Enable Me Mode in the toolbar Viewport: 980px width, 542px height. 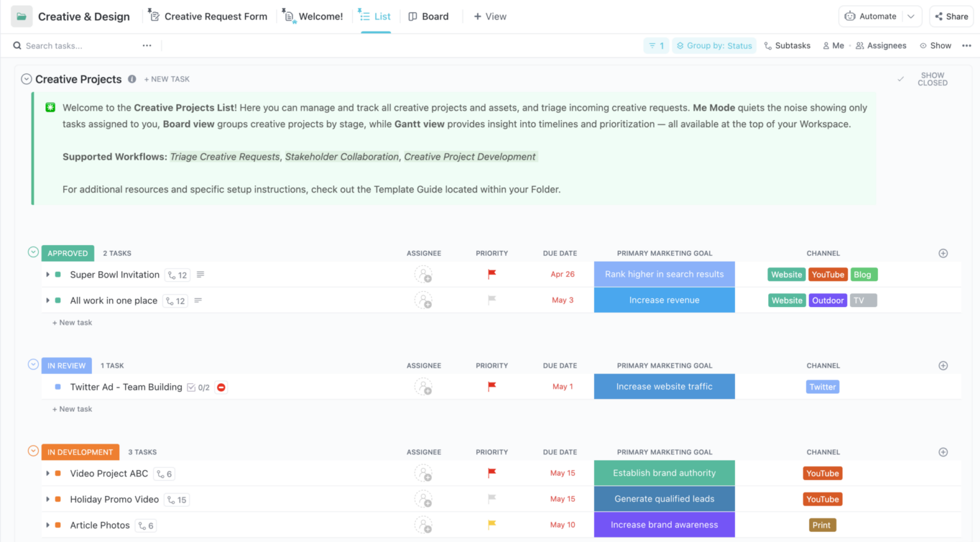[x=833, y=45]
